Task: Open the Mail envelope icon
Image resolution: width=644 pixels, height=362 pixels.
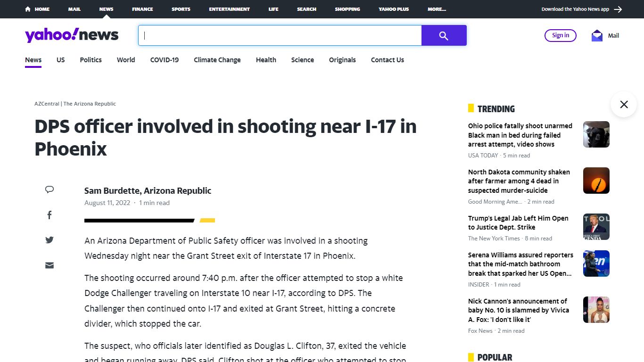Action: click(597, 35)
